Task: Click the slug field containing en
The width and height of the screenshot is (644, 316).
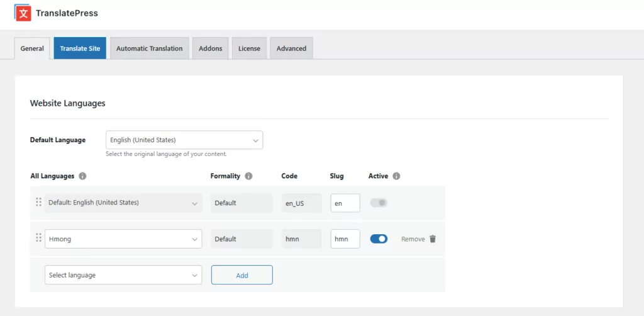Action: 345,203
